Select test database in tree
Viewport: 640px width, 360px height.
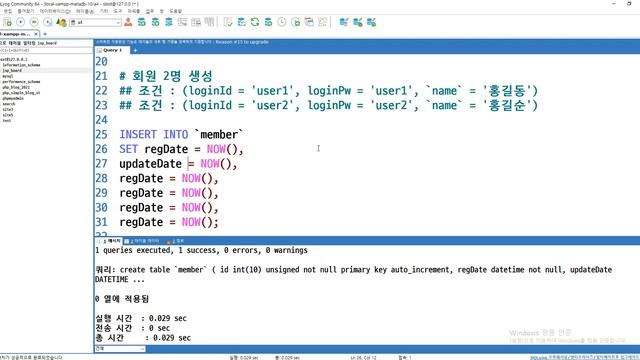(x=7, y=120)
